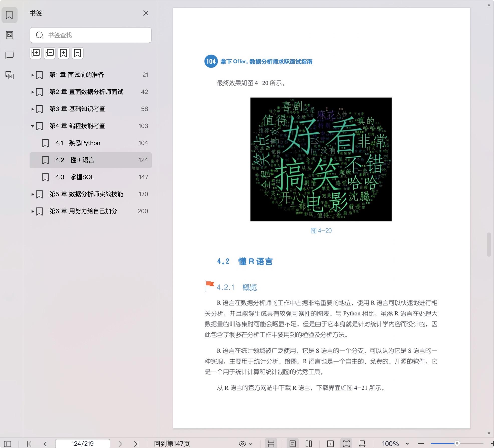
Task: Click the page badge 104 in header
Action: [x=211, y=61]
